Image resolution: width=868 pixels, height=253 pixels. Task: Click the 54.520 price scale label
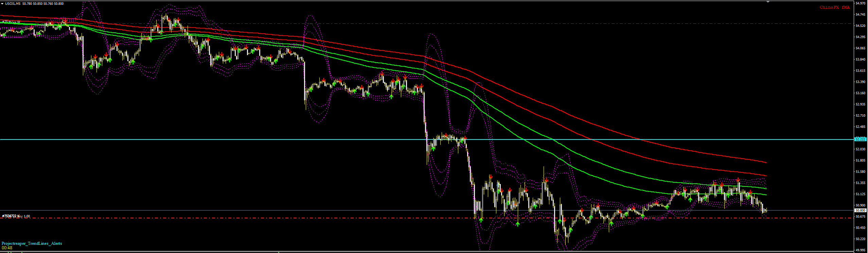click(861, 26)
